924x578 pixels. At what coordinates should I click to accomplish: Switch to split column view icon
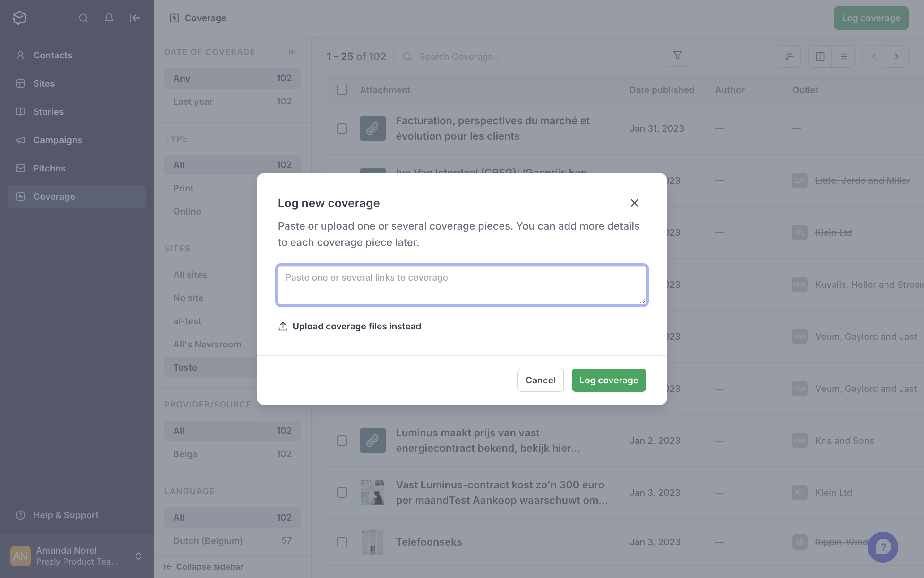click(820, 57)
